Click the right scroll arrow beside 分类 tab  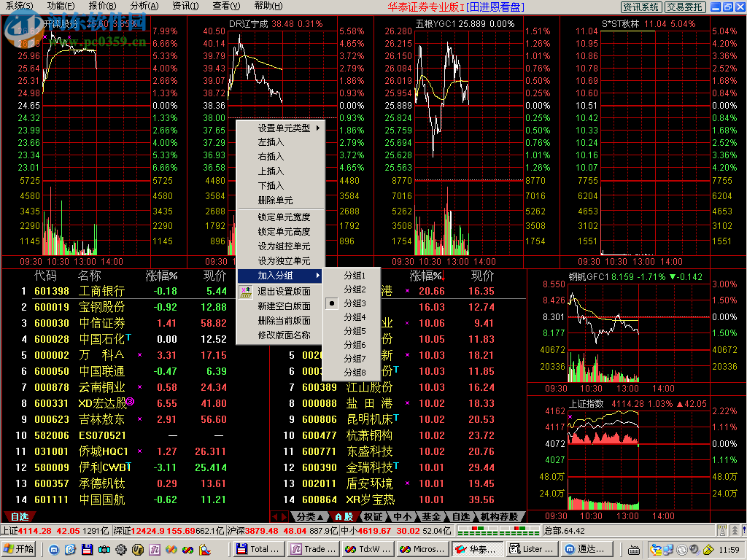pos(285,517)
